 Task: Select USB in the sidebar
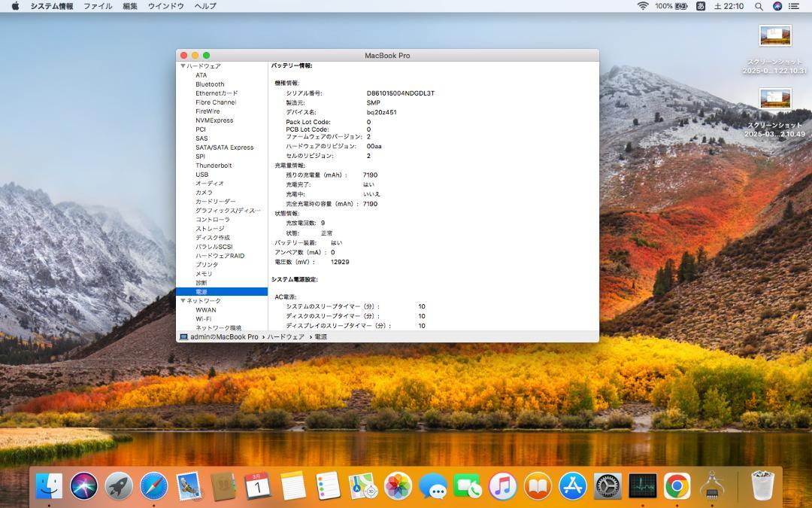(x=202, y=175)
